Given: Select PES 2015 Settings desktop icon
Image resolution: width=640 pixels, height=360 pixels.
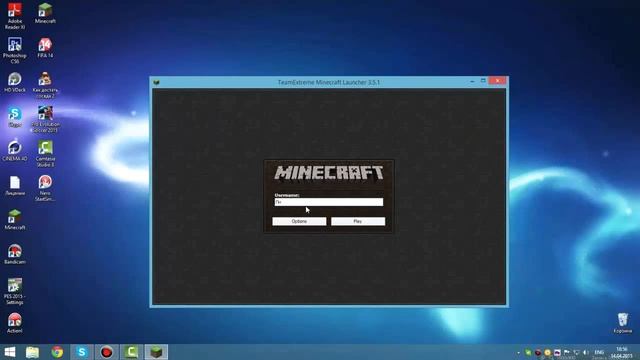Looking at the screenshot, I should point(15,291).
